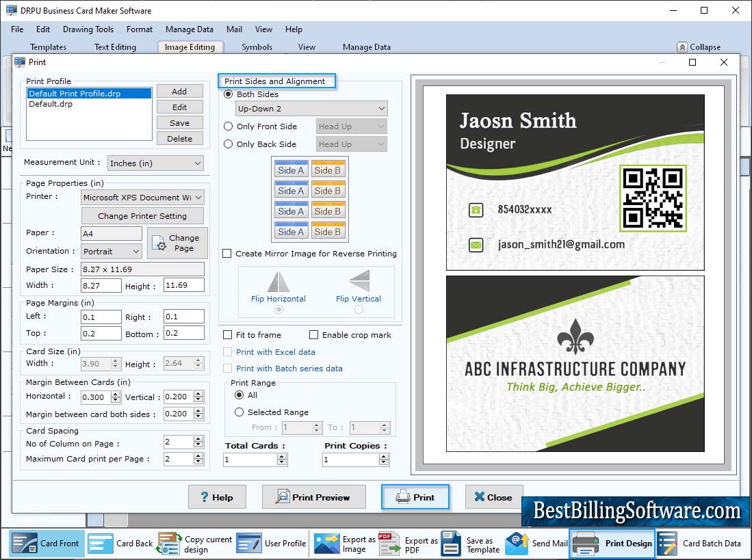Select Default Print Profile.drp entry

point(89,94)
